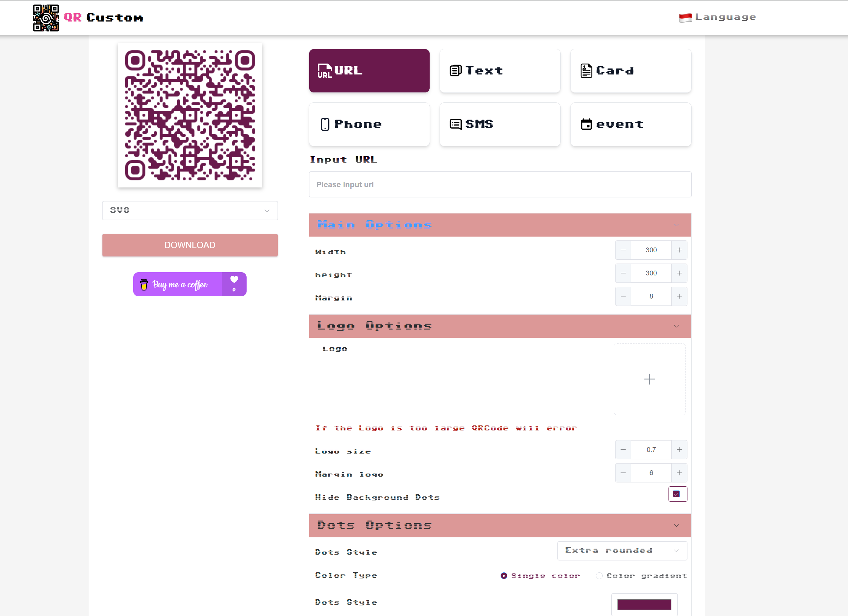Switch to the URL QR tab
This screenshot has height=616, width=848.
pos(369,71)
